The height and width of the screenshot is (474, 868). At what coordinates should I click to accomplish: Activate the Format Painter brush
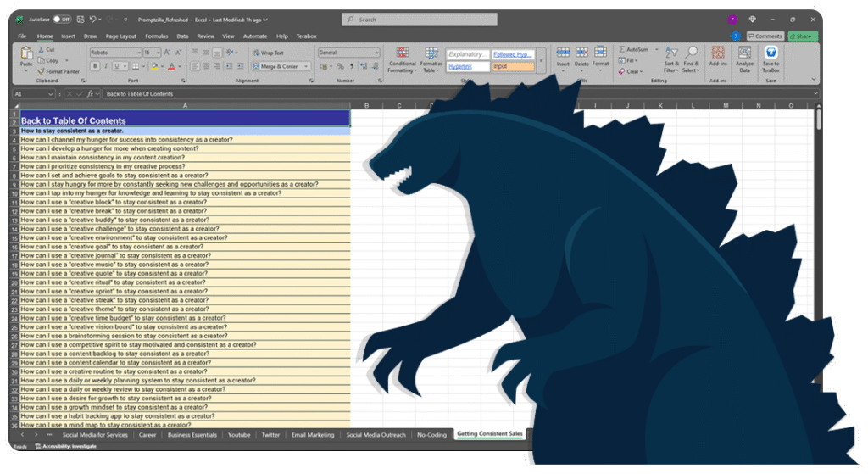(42, 71)
